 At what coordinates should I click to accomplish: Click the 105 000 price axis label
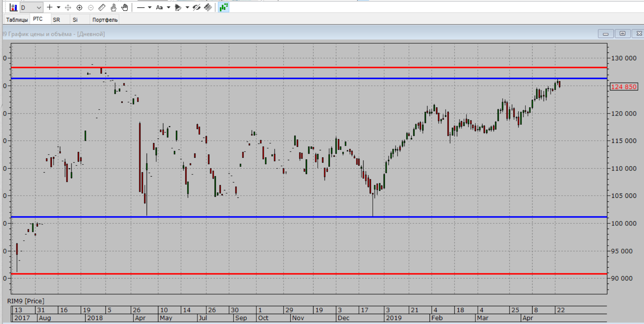tap(624, 196)
